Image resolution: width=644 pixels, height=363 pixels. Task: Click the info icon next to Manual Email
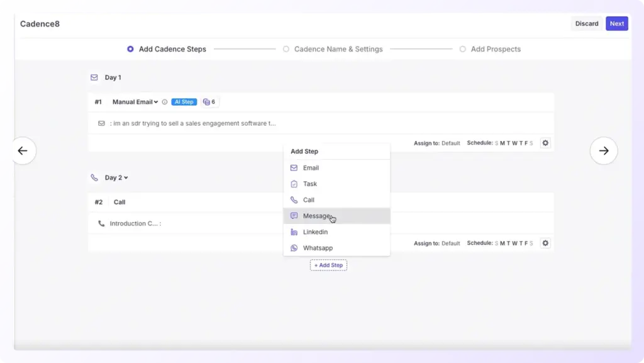coord(165,101)
